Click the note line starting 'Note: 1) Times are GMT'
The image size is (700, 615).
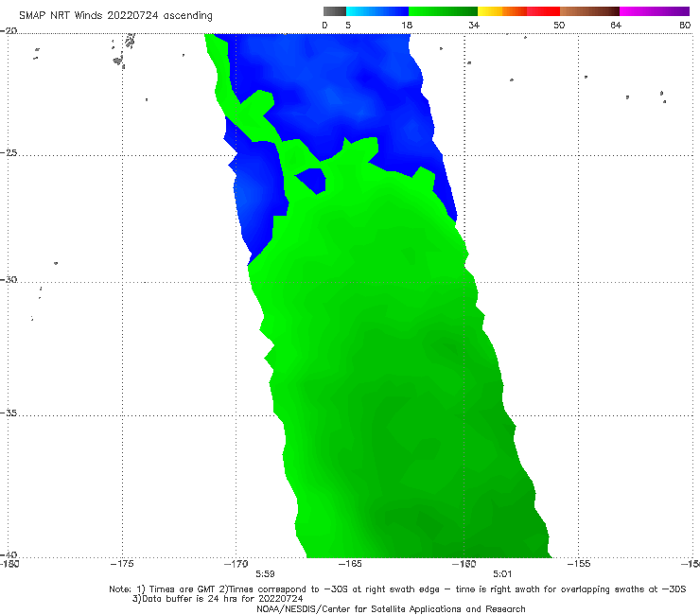tap(397, 589)
